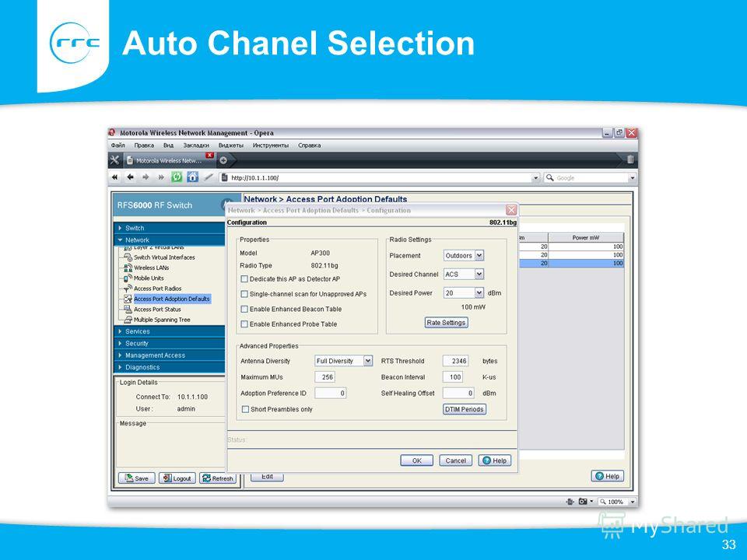This screenshot has width=747, height=560.
Task: Go forward one page in Opera
Action: point(146,177)
